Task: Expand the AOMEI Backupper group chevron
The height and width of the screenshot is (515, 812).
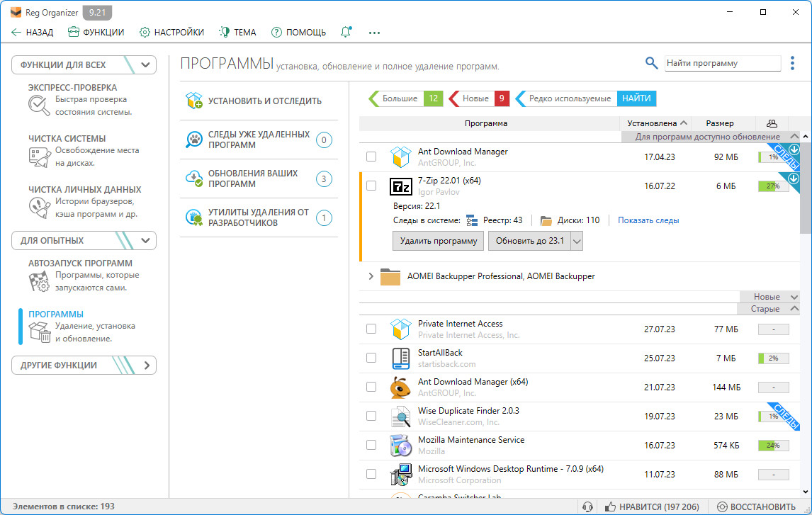Action: (371, 276)
